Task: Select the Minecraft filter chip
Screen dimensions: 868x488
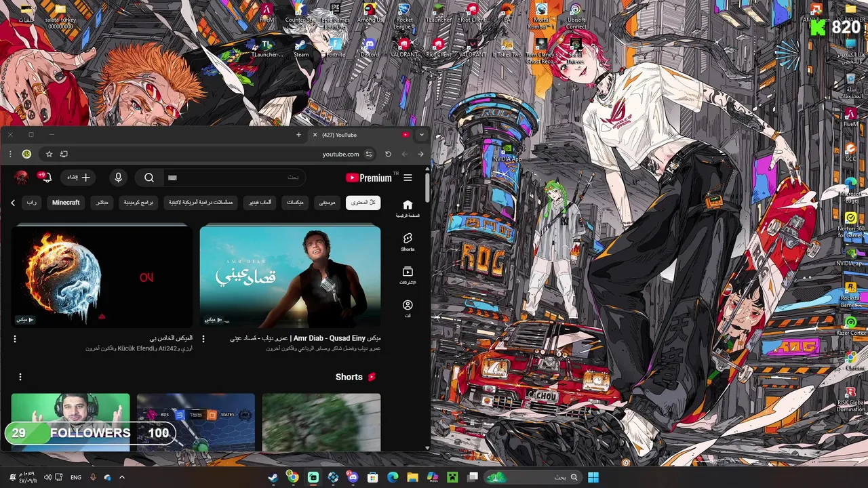Action: pyautogui.click(x=66, y=203)
